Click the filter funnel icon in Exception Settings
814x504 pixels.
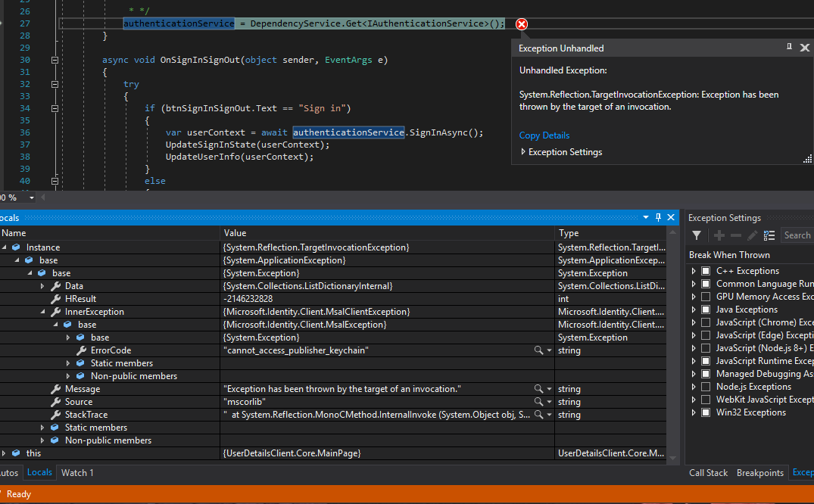[x=697, y=235]
